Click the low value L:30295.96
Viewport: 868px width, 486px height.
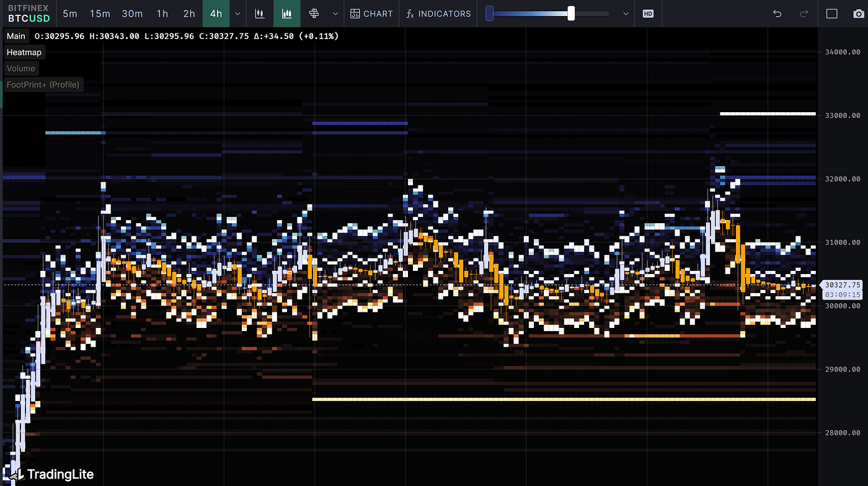tap(170, 36)
